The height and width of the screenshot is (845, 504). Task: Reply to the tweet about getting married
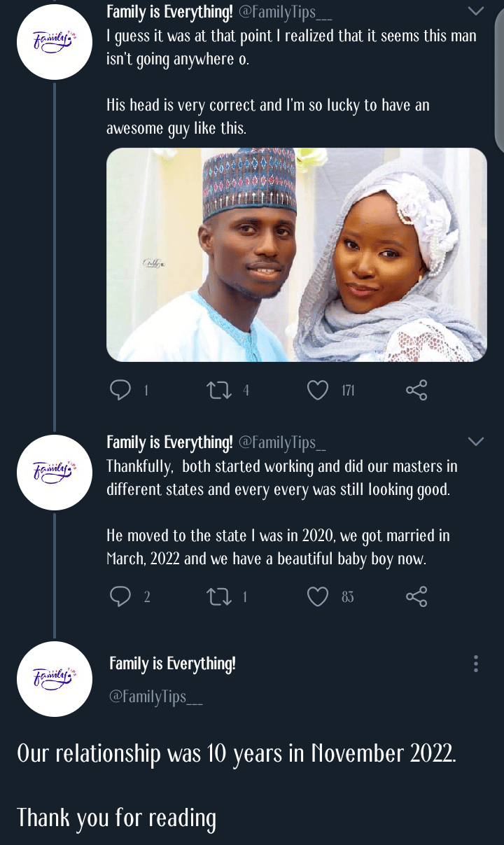pyautogui.click(x=121, y=596)
